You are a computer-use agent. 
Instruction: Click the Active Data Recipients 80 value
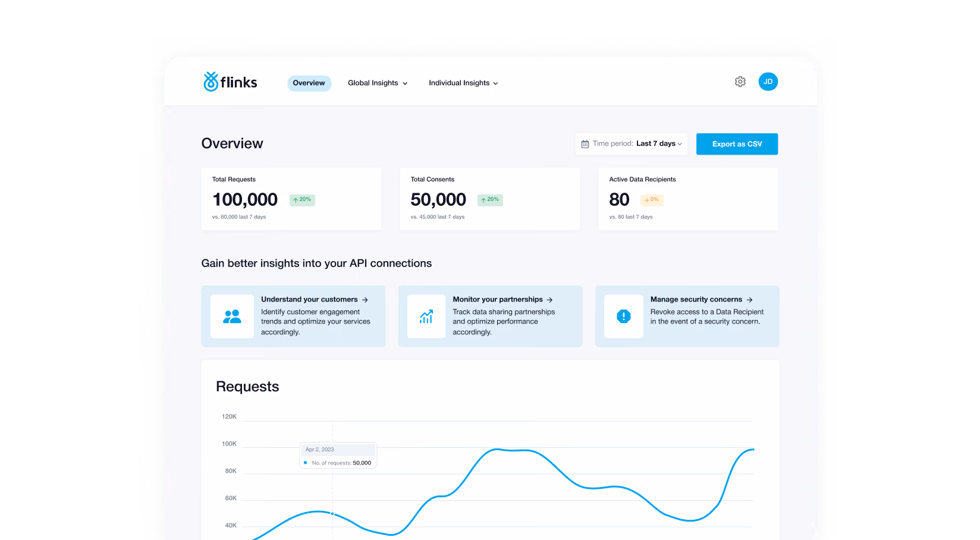coord(619,200)
